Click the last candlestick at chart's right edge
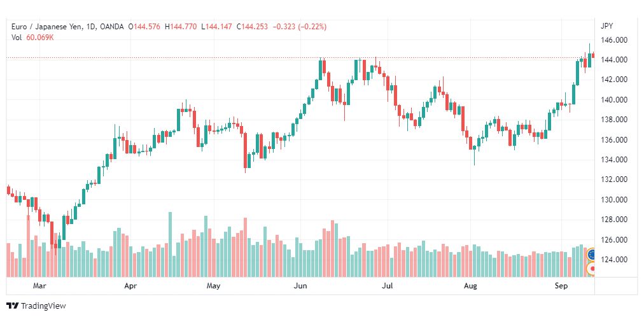Viewport: 644px width, 317px height. coord(593,55)
